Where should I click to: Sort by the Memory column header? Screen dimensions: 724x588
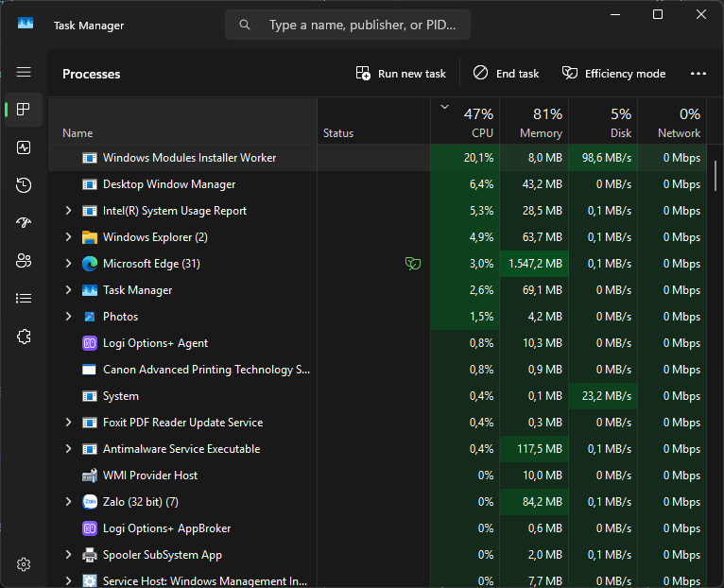(534, 121)
